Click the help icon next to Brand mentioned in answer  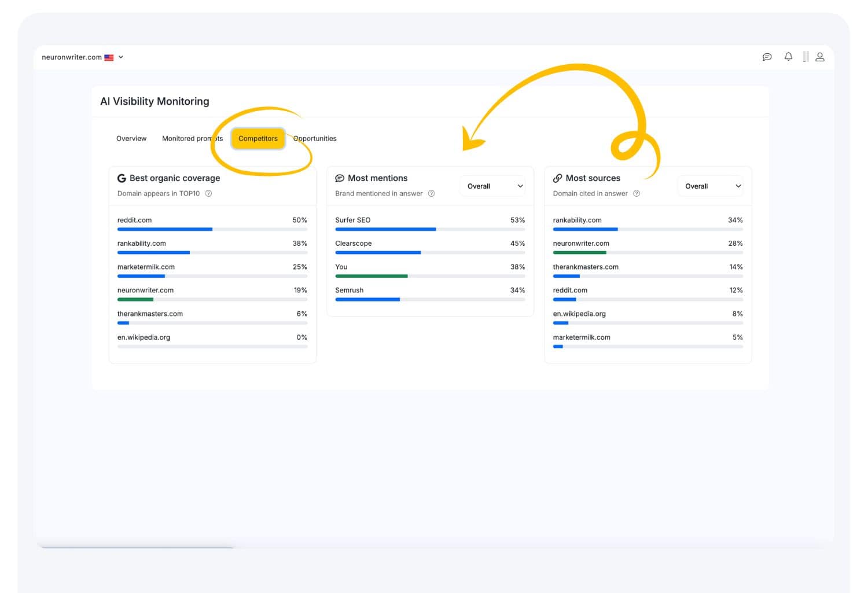[x=431, y=193]
